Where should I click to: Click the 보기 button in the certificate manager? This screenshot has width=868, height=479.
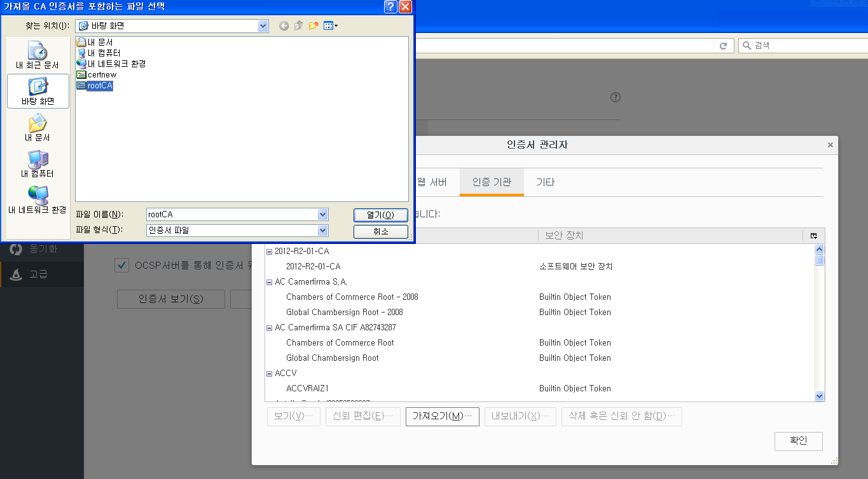click(x=293, y=417)
